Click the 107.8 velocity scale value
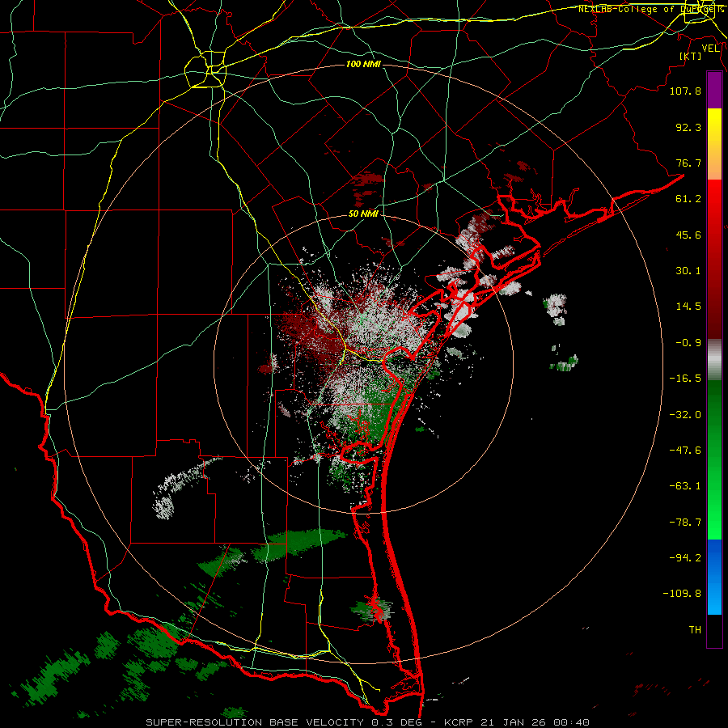Viewport: 728px width, 728px height. point(685,91)
